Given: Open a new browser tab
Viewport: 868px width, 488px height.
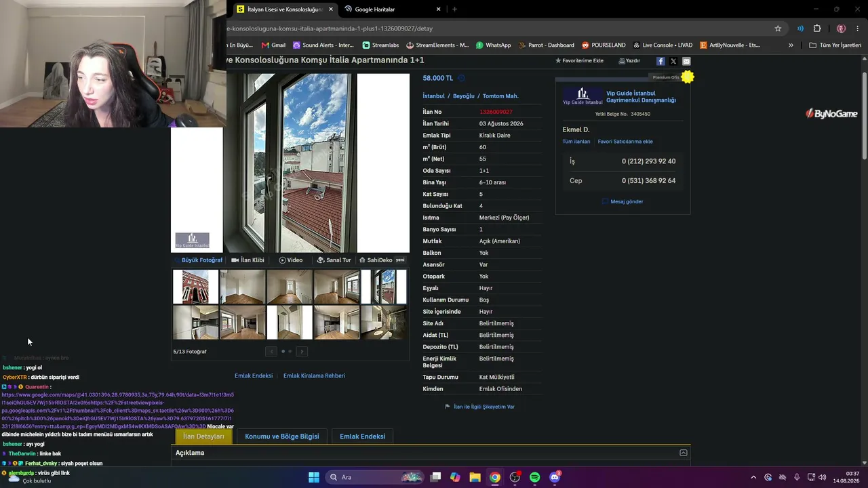Looking at the screenshot, I should [454, 9].
